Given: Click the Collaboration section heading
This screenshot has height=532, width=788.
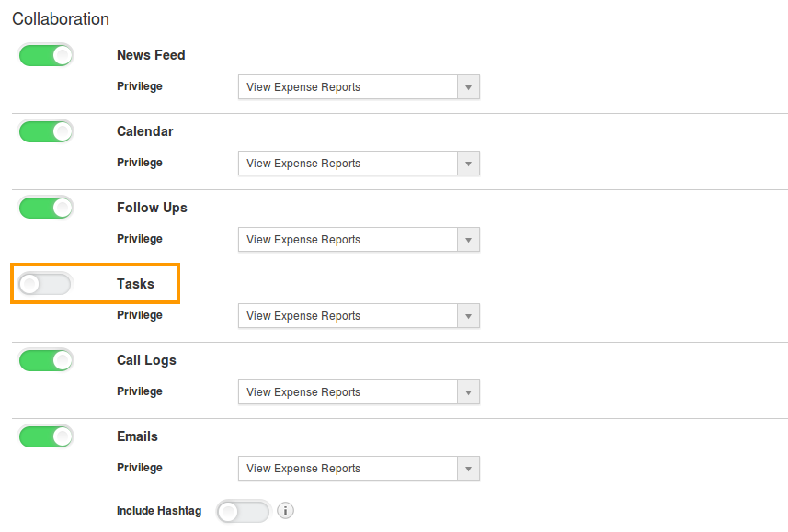Looking at the screenshot, I should (61, 19).
